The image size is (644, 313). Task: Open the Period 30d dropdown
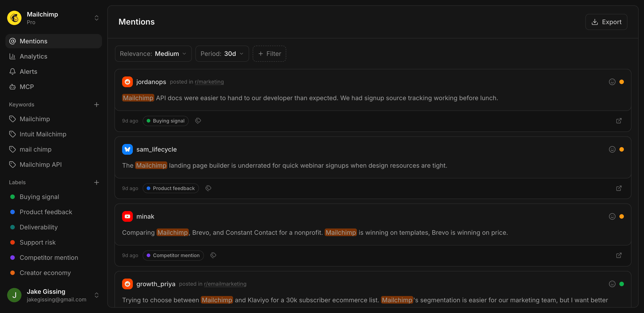click(222, 54)
